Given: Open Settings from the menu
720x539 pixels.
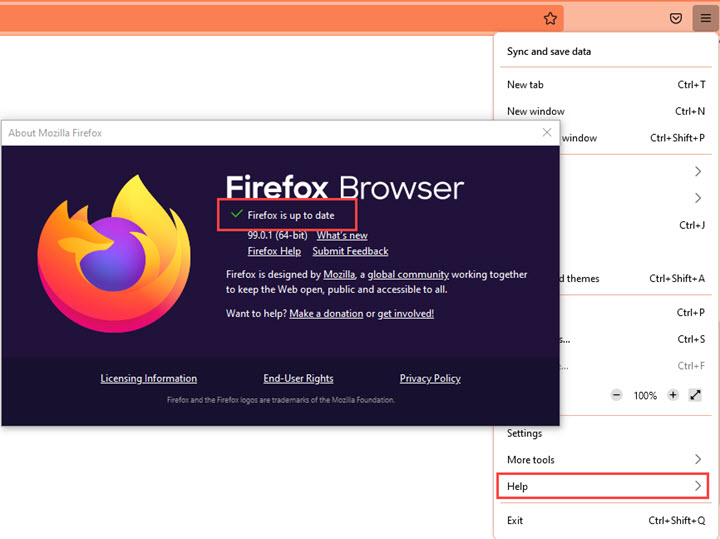Looking at the screenshot, I should [606, 433].
